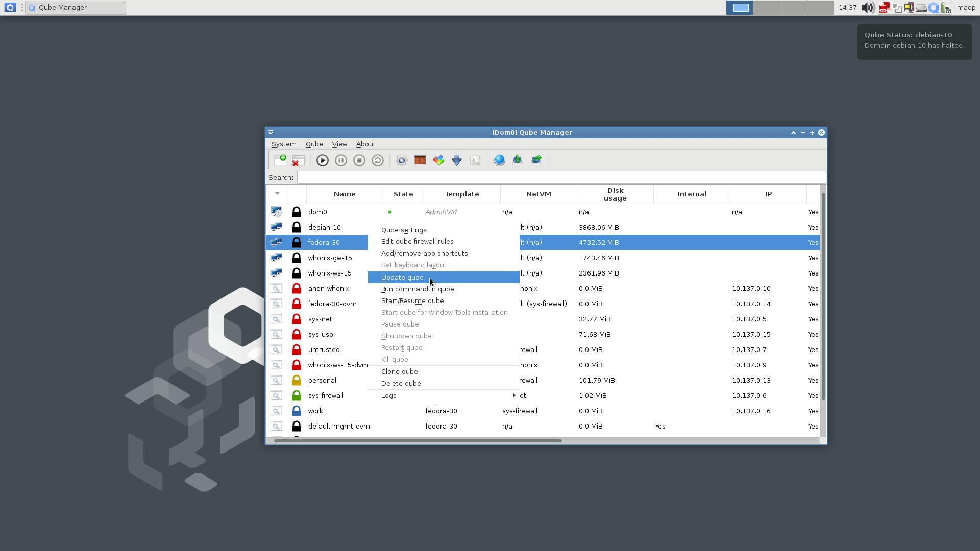Choose Run command in qube

[444, 289]
